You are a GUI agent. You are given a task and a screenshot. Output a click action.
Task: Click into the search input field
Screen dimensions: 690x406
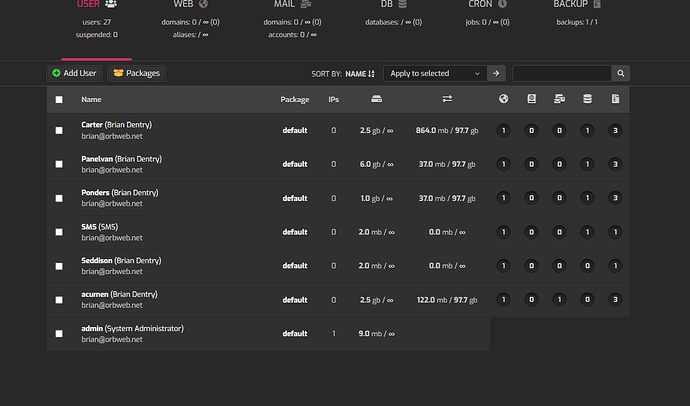[562, 73]
